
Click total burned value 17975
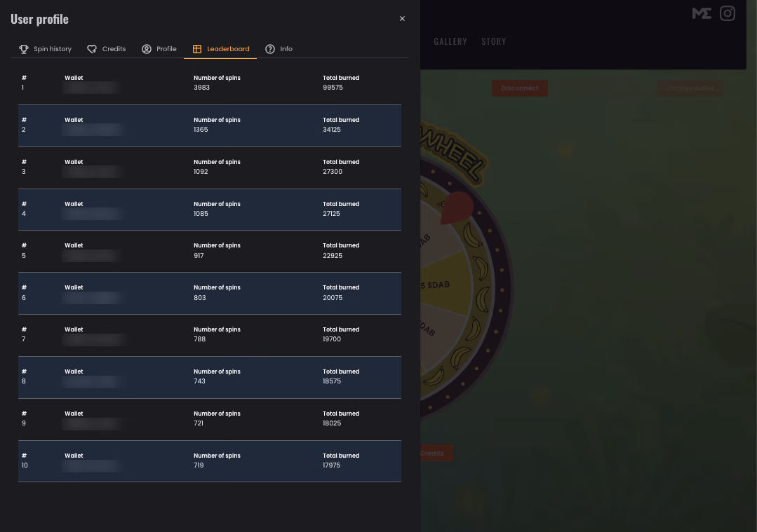pyautogui.click(x=331, y=465)
